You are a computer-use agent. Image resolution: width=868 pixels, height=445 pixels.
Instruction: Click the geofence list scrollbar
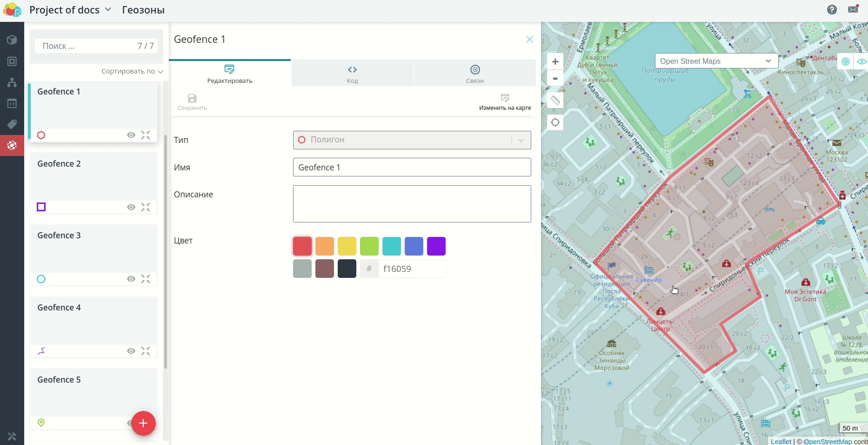(166, 251)
